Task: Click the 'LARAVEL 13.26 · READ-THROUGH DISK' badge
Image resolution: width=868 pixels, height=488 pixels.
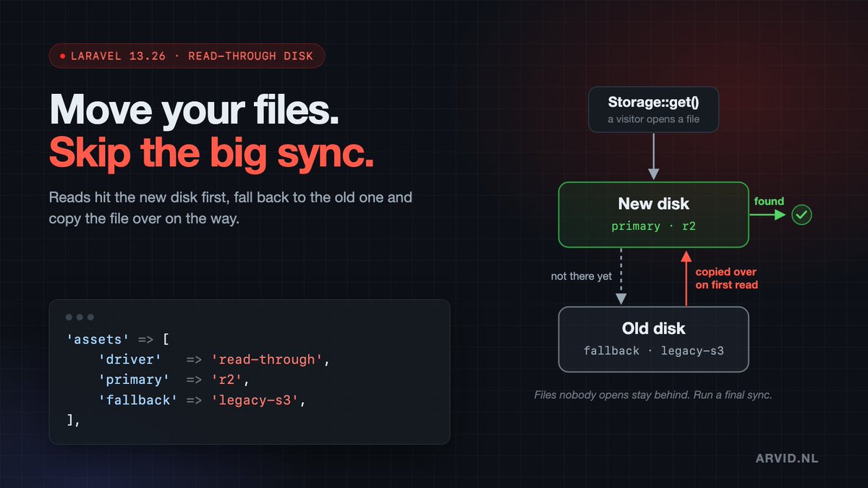Action: [x=187, y=56]
